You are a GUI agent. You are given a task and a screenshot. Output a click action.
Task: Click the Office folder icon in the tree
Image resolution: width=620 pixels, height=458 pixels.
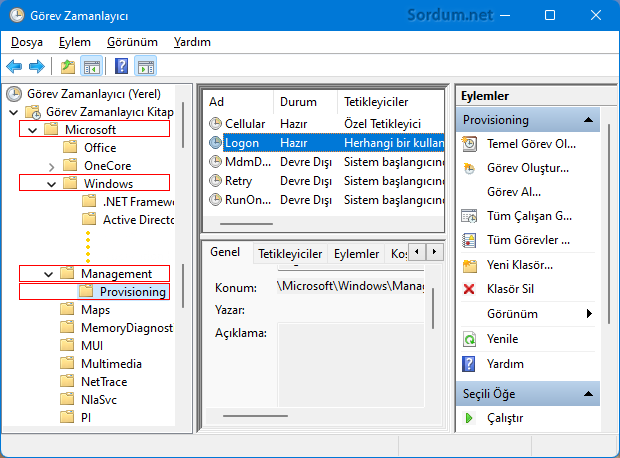point(70,148)
